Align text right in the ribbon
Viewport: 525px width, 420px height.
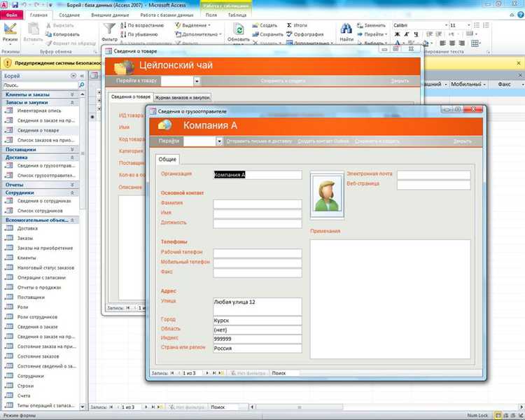[x=462, y=43]
